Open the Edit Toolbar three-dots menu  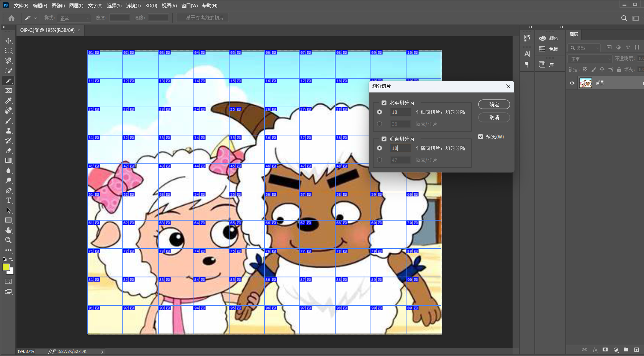pyautogui.click(x=8, y=250)
